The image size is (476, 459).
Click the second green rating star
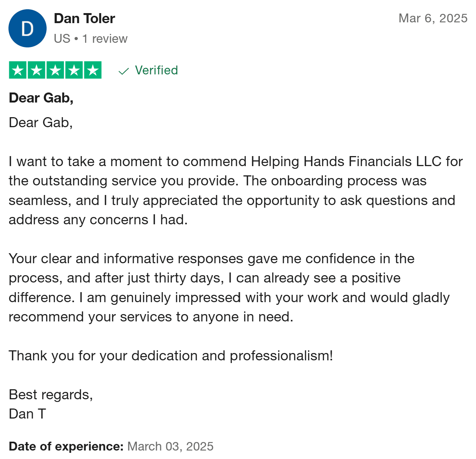point(37,70)
